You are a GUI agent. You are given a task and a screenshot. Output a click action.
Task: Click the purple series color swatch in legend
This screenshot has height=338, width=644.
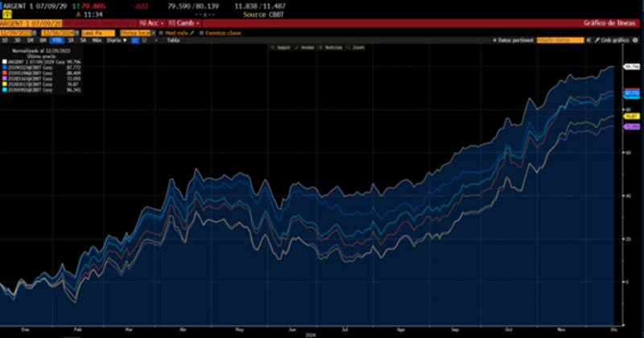pos(4,78)
